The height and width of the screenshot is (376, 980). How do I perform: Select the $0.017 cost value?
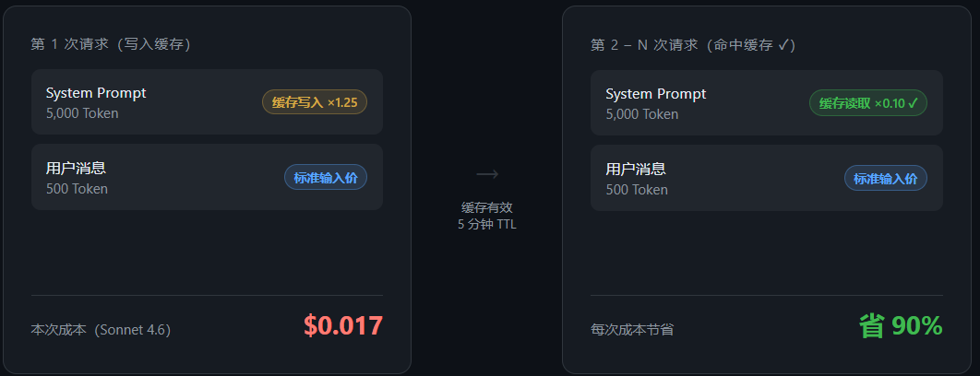(342, 325)
